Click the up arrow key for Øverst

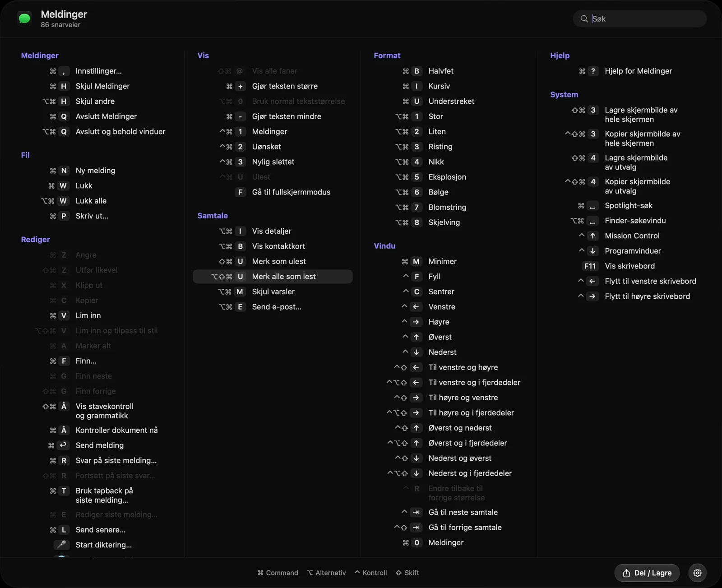click(x=416, y=337)
